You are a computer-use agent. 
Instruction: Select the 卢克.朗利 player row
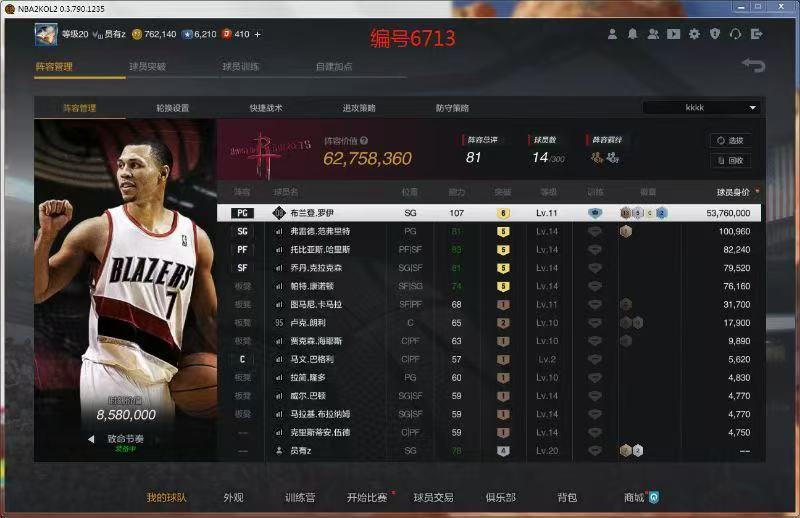[489, 323]
